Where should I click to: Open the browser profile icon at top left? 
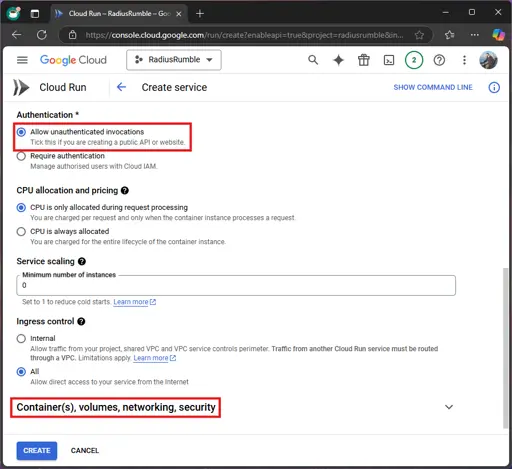tap(13, 13)
